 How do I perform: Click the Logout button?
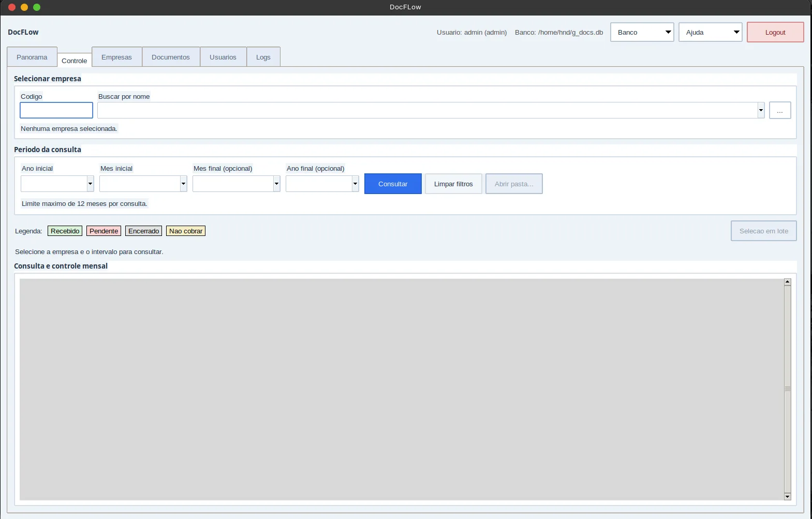coord(775,32)
